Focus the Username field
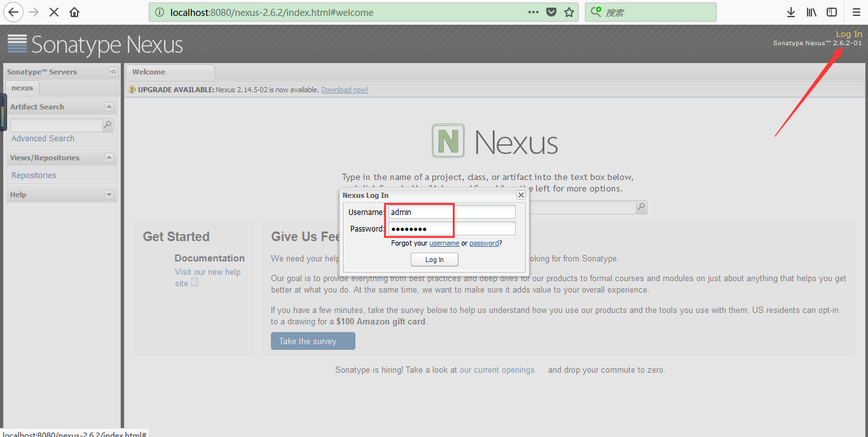 [451, 212]
